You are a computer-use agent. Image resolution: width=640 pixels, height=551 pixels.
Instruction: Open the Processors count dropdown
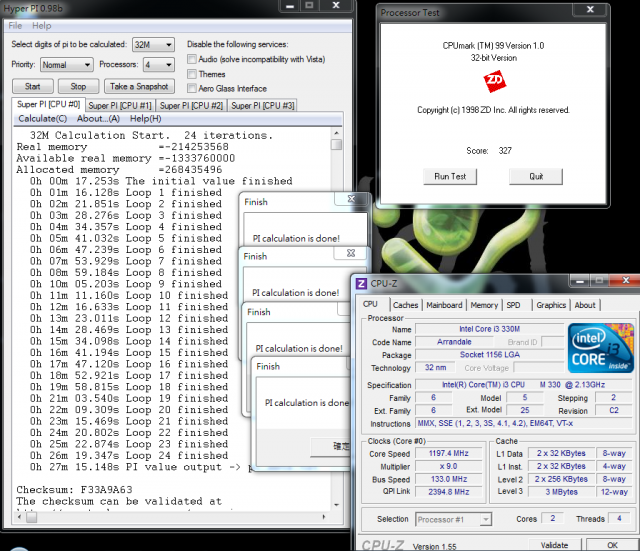[159, 64]
